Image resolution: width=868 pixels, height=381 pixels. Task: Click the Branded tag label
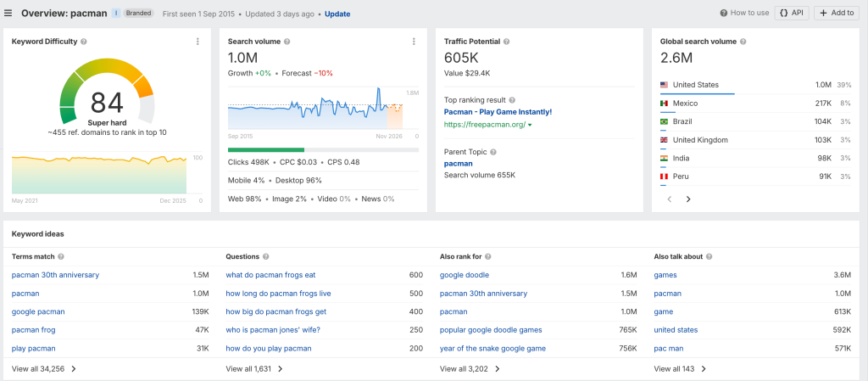click(138, 14)
